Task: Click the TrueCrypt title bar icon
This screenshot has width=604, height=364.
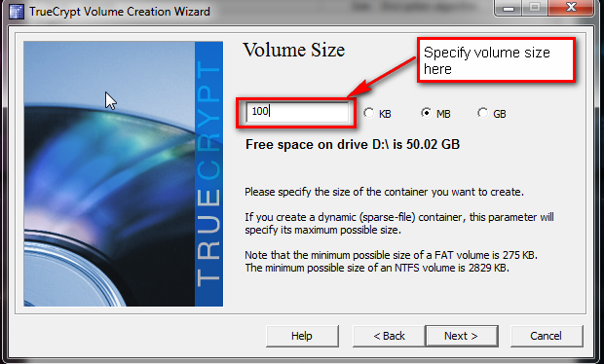Action: pos(17,12)
